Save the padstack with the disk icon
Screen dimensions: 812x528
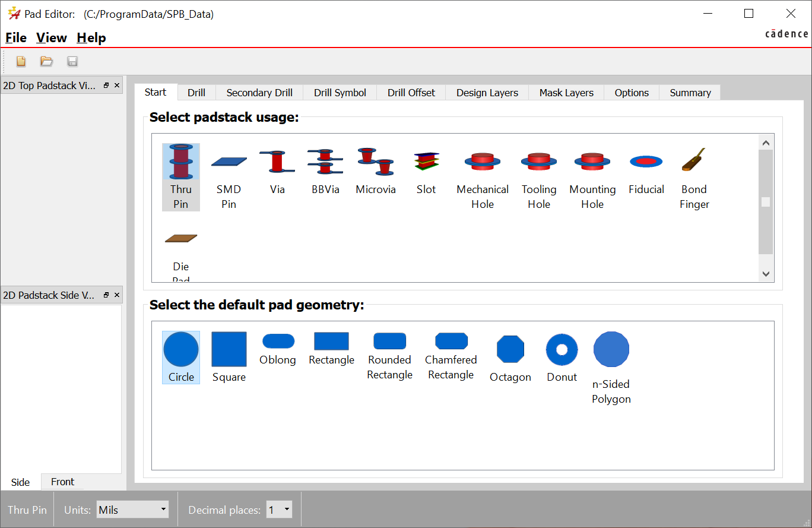point(72,61)
